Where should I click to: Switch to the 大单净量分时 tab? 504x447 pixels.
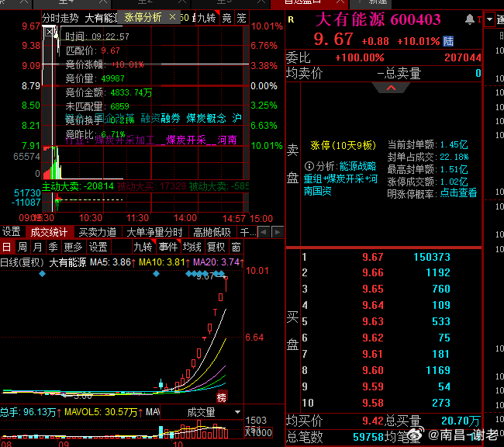[154, 232]
